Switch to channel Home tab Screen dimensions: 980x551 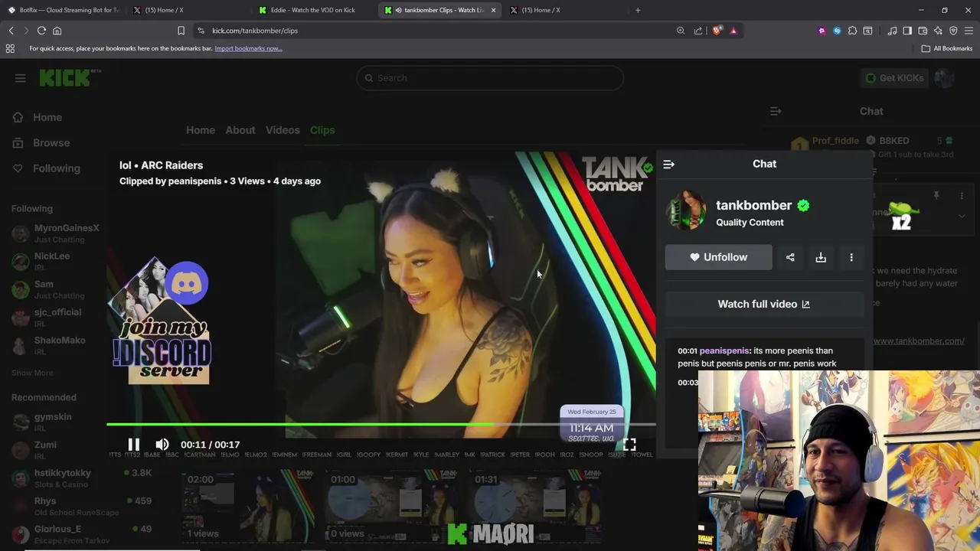point(201,130)
